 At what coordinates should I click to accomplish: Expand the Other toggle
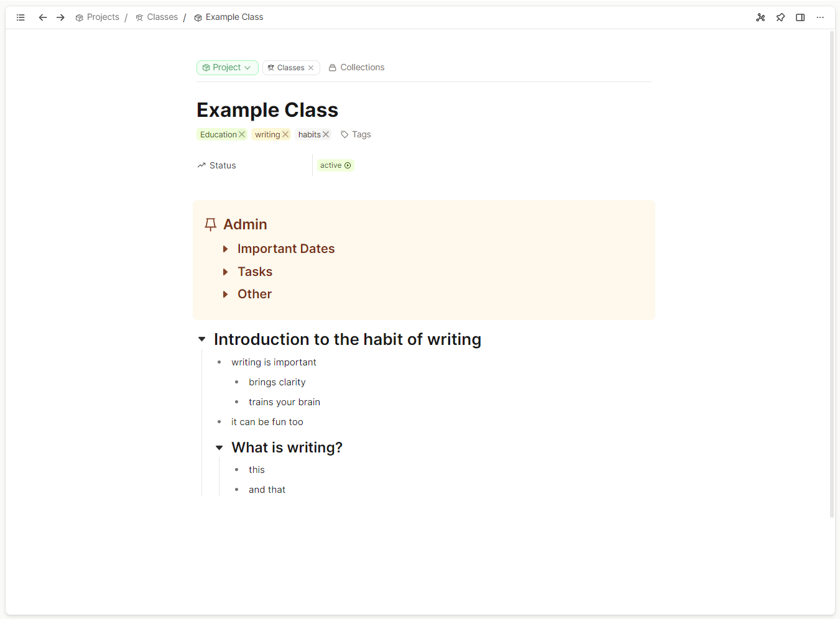click(x=225, y=295)
